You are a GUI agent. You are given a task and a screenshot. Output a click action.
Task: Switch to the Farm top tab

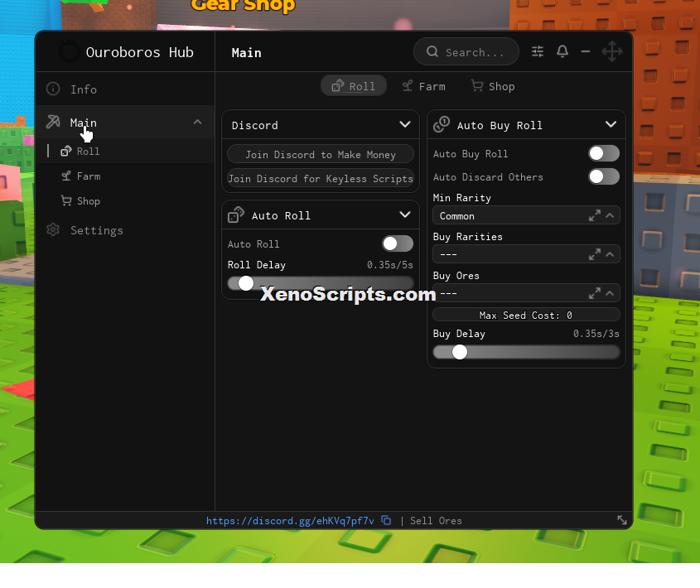coord(423,86)
